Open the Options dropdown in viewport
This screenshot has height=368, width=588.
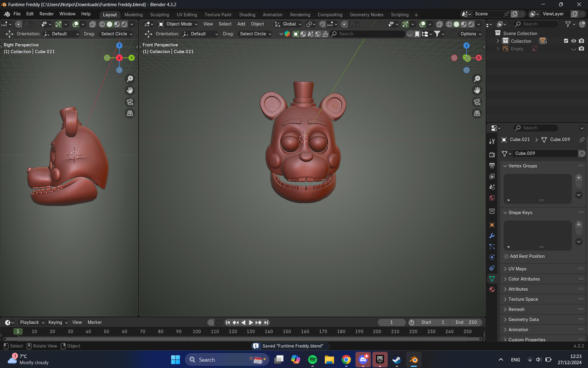coord(471,34)
